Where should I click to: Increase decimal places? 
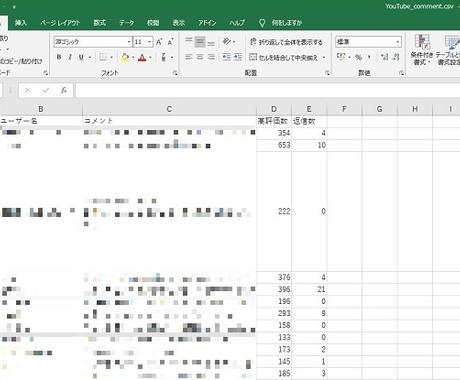(x=384, y=57)
